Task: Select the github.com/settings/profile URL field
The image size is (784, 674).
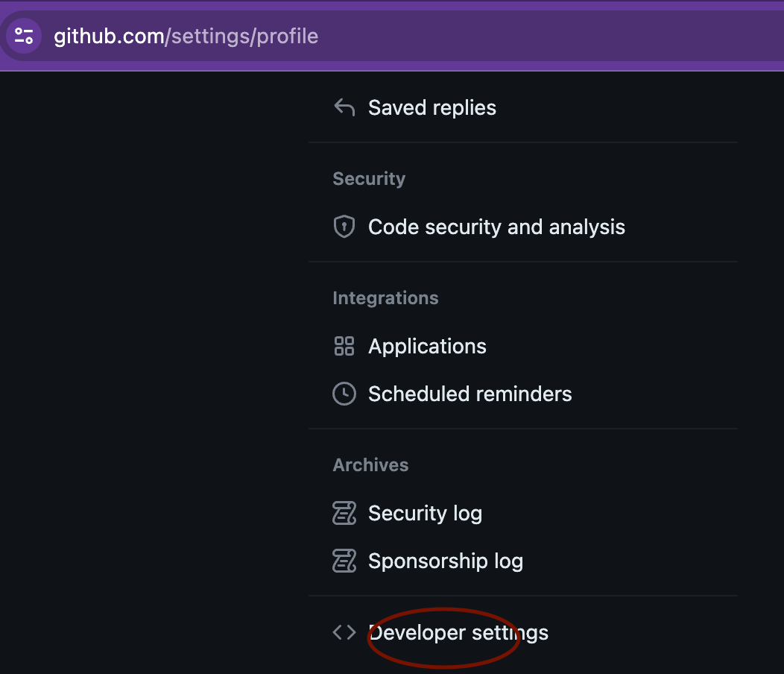Action: (x=186, y=36)
